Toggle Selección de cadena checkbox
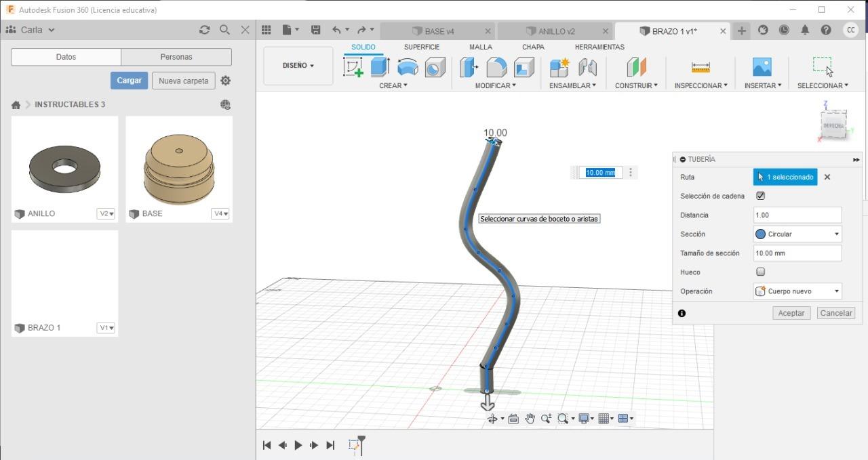This screenshot has height=460, width=868. 760,196
